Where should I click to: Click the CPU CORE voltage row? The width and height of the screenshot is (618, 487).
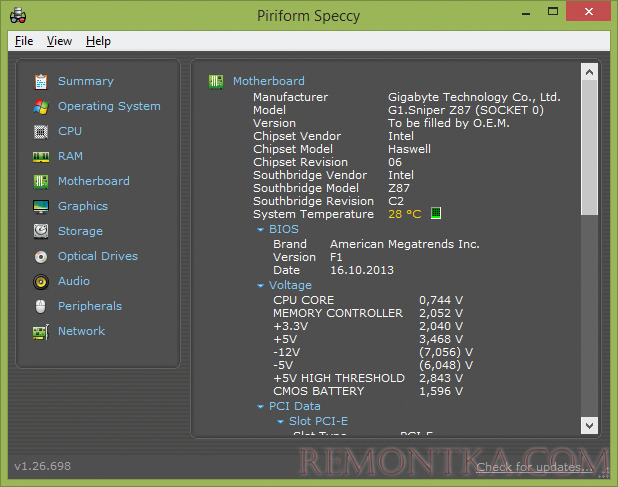coord(368,300)
